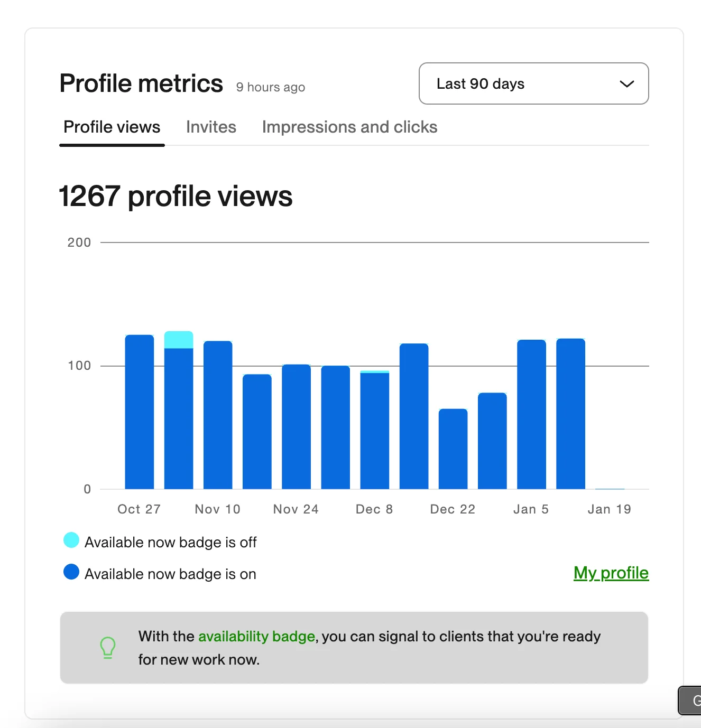
Task: Open the Last 90 days dropdown
Action: pos(533,83)
